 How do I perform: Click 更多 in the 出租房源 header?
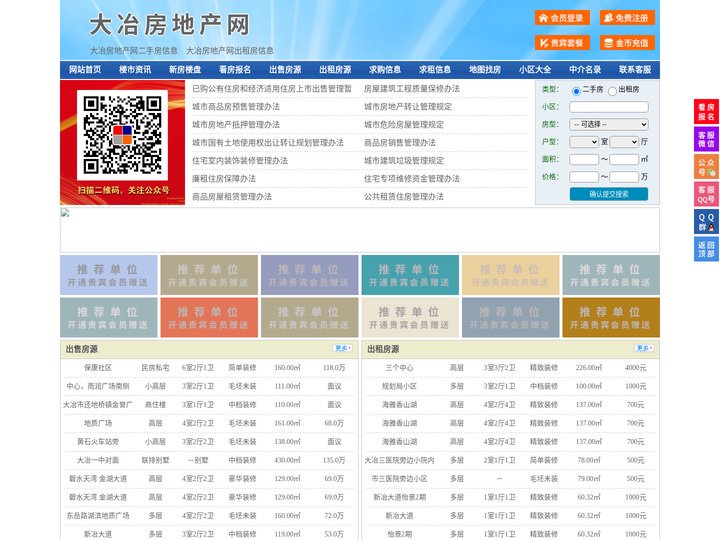[x=644, y=348]
